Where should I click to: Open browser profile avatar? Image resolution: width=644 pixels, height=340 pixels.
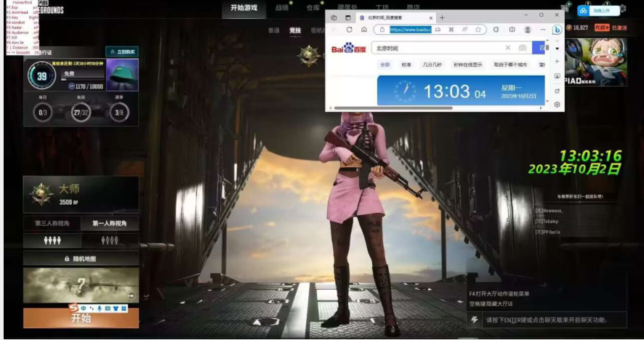coord(528,30)
